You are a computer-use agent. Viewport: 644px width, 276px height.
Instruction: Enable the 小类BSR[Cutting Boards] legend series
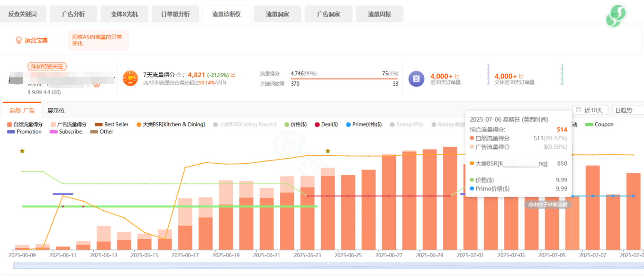244,124
